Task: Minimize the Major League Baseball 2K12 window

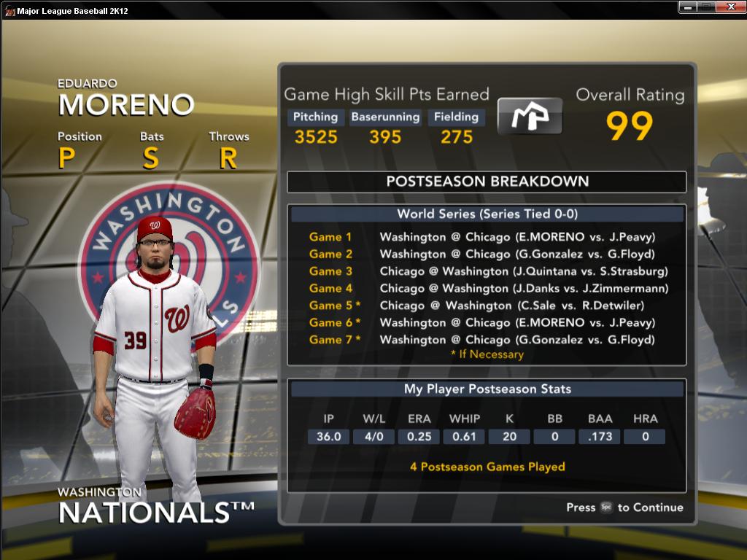Action: tap(688, 7)
